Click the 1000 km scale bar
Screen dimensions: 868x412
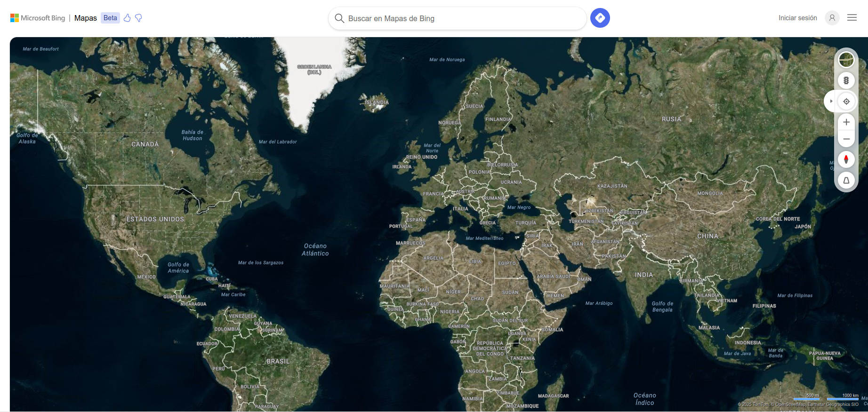pos(843,397)
